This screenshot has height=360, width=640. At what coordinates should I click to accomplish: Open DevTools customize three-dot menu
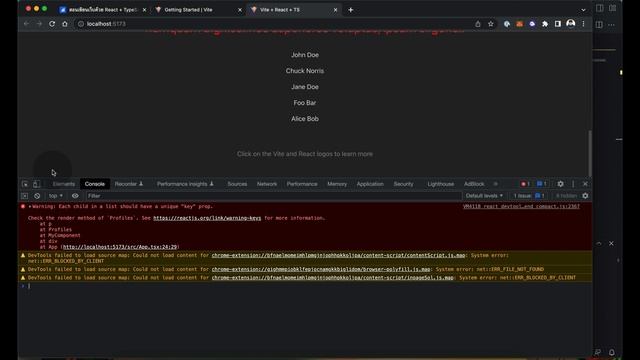tap(573, 184)
